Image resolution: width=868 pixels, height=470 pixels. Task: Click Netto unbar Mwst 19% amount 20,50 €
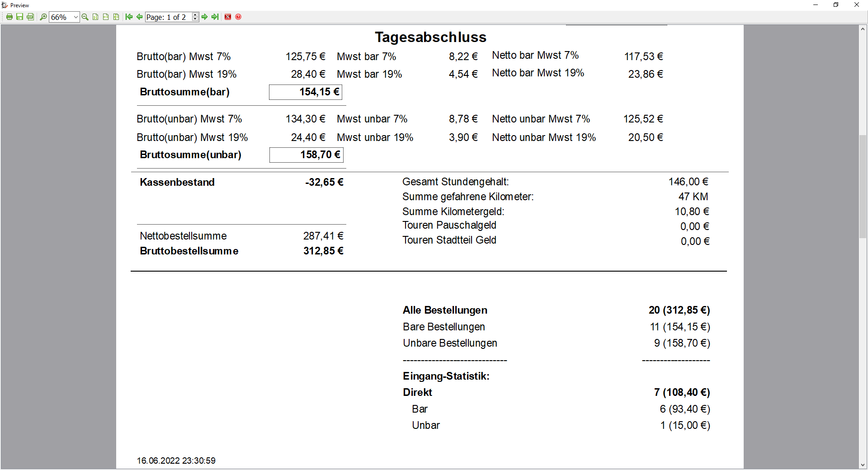pos(646,137)
